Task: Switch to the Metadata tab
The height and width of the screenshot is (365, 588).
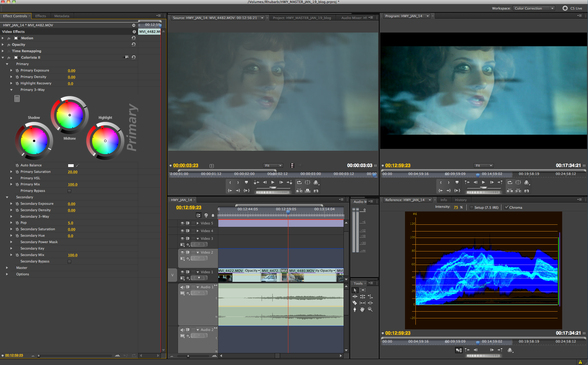Action: pos(62,16)
